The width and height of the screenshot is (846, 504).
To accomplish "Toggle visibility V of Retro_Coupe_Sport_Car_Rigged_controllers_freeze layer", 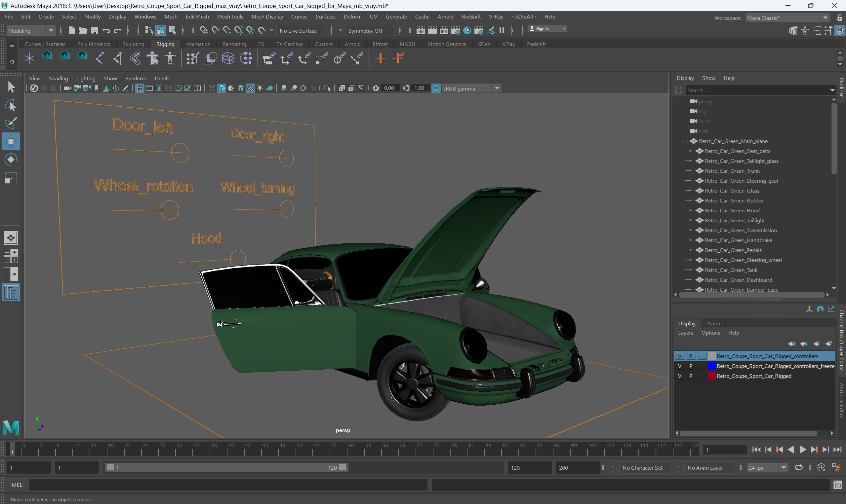I will (x=679, y=366).
